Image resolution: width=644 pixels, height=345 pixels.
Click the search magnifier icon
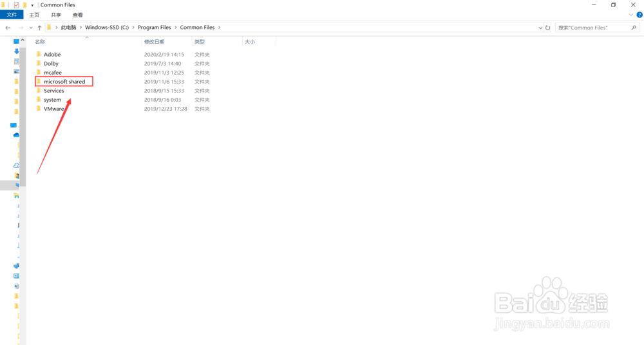coord(634,28)
